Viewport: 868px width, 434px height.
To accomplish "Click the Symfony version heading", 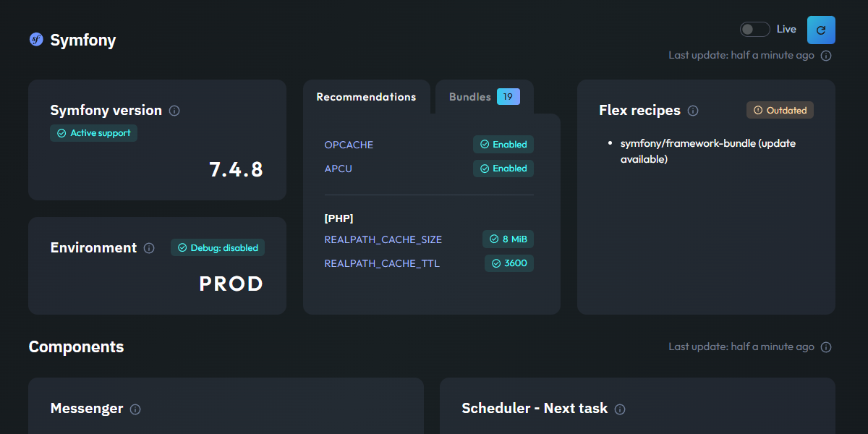I will coord(106,111).
